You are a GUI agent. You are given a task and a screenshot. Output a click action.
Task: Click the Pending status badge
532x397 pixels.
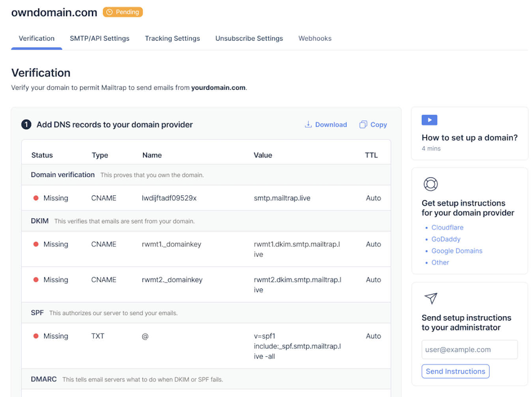tap(123, 12)
